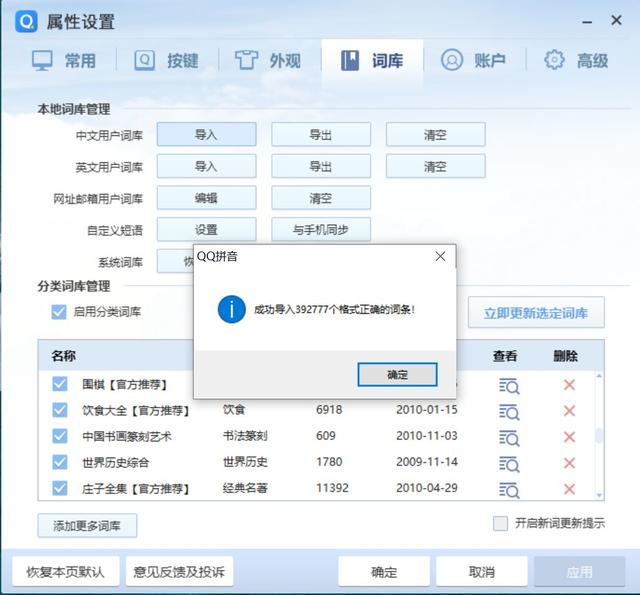The height and width of the screenshot is (595, 640).
Task: Click the dictionary list scrollbar thumb
Action: pyautogui.click(x=599, y=436)
